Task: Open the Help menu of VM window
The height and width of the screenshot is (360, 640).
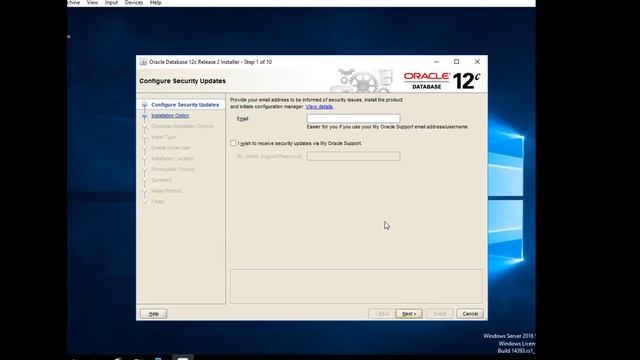Action: click(156, 2)
